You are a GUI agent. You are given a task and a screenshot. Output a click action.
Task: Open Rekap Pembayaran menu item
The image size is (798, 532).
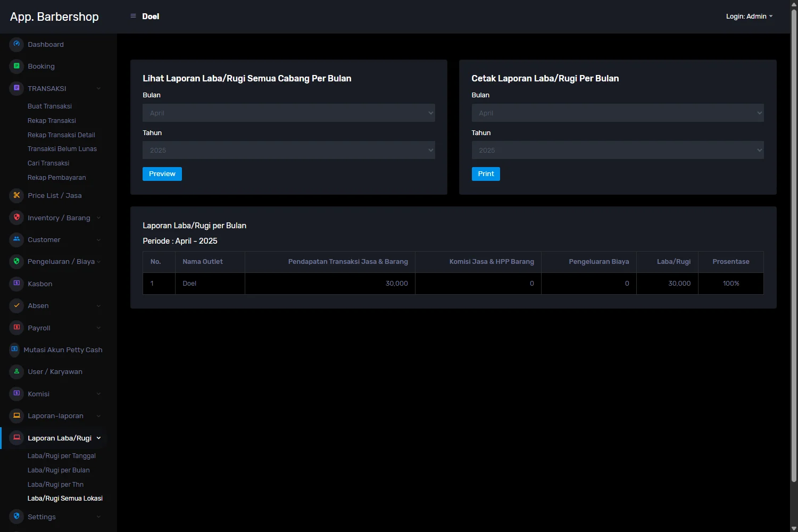click(x=56, y=178)
